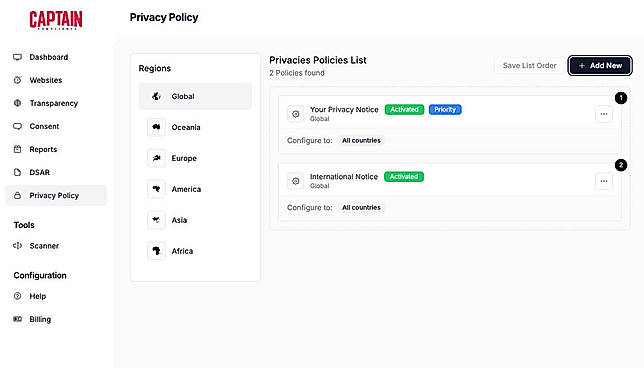Click the Privacy Policy lock icon
The width and height of the screenshot is (644, 368).
click(x=17, y=196)
